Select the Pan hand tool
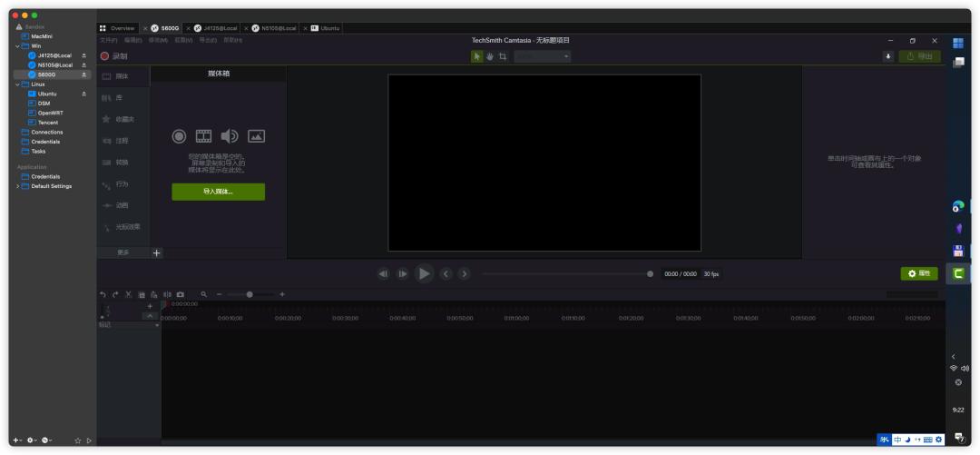This screenshot has width=980, height=455. (x=490, y=56)
